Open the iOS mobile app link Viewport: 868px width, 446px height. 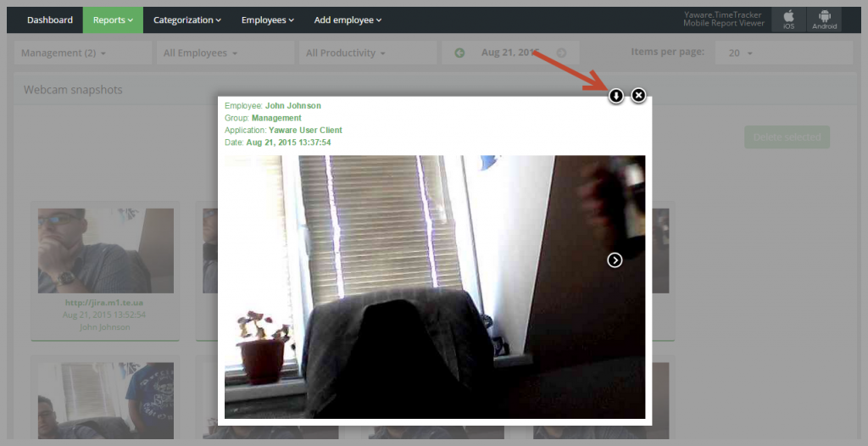point(789,20)
